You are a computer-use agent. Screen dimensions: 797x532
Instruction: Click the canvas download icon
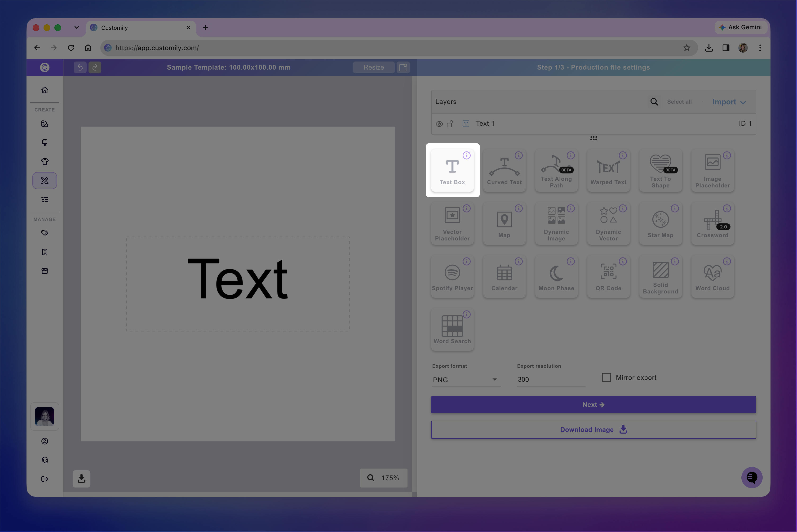coord(81,478)
